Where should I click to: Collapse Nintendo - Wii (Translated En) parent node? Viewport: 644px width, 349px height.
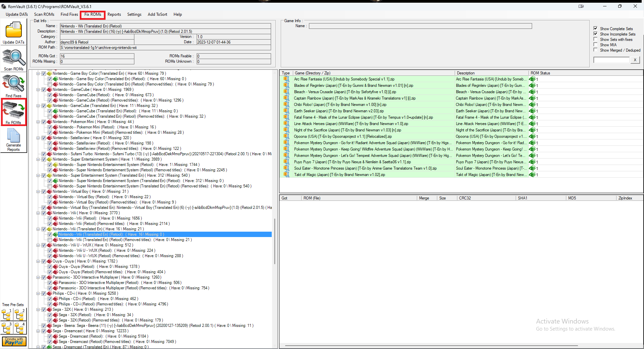click(x=38, y=229)
